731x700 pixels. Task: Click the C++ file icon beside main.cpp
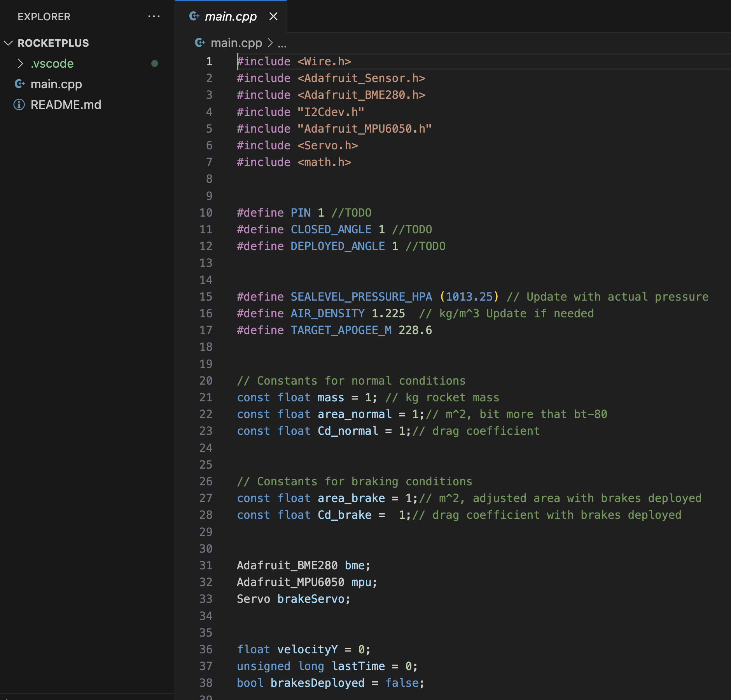21,84
